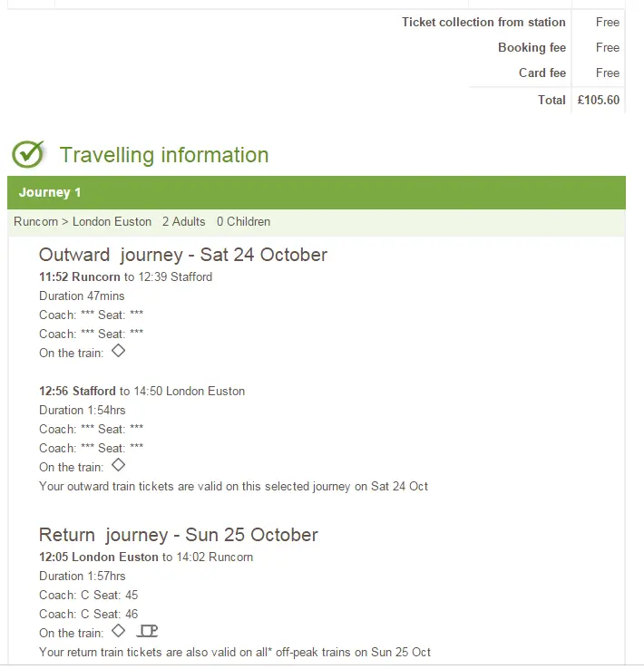Screen dimensions: 644x669
Task: Click the 12:05 London Euston departure text
Action: point(99,557)
